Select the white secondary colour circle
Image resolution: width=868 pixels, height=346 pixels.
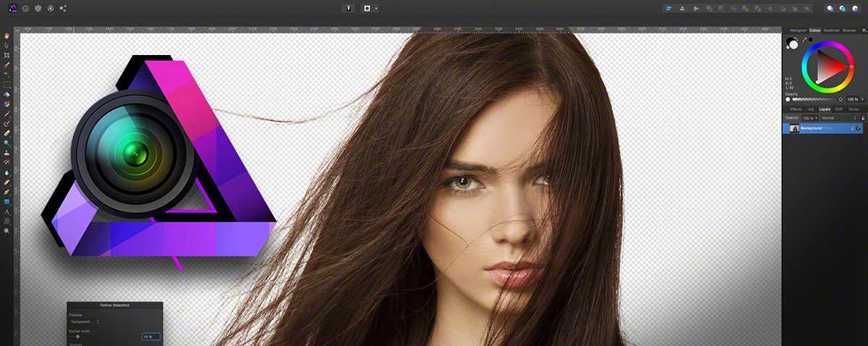793,45
